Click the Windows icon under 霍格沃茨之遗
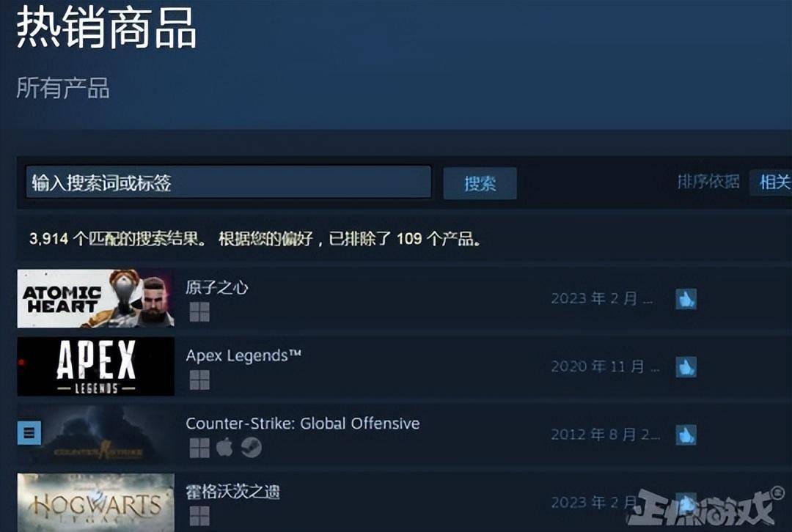792x532 pixels. (199, 516)
